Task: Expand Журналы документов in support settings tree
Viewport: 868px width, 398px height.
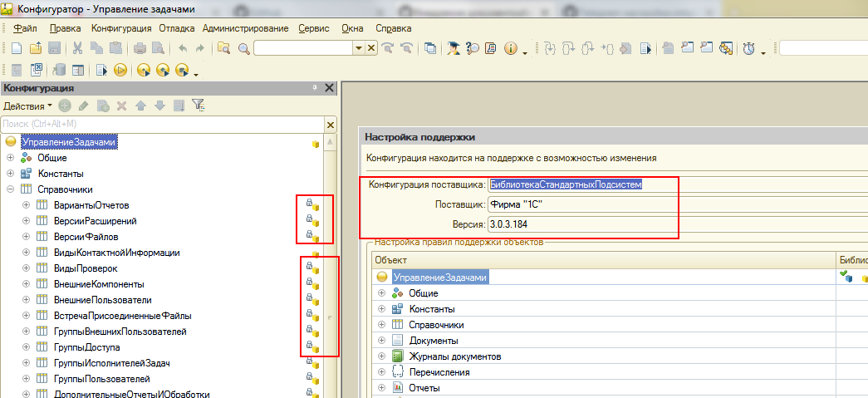Action: [x=381, y=356]
